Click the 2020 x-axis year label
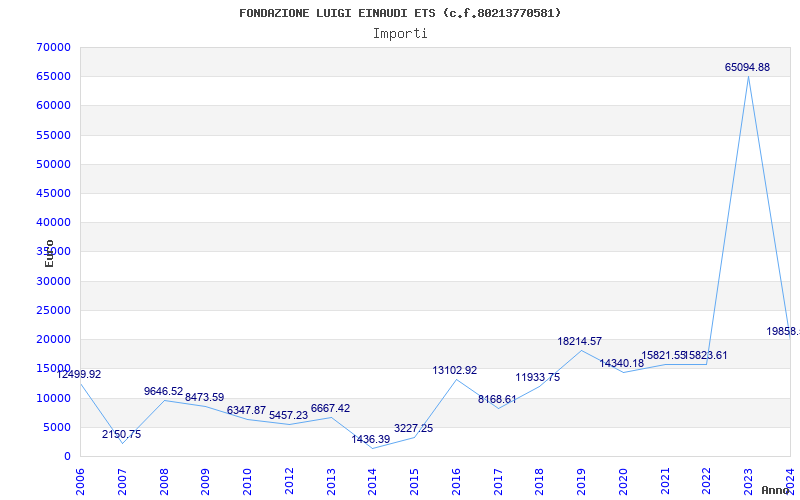Screen dimensions: 800x500 tap(623, 481)
